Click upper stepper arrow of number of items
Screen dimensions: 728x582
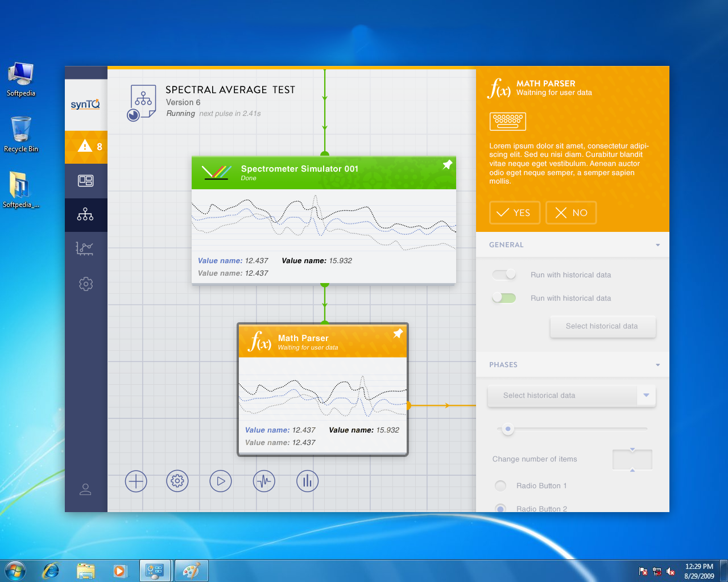(x=632, y=450)
